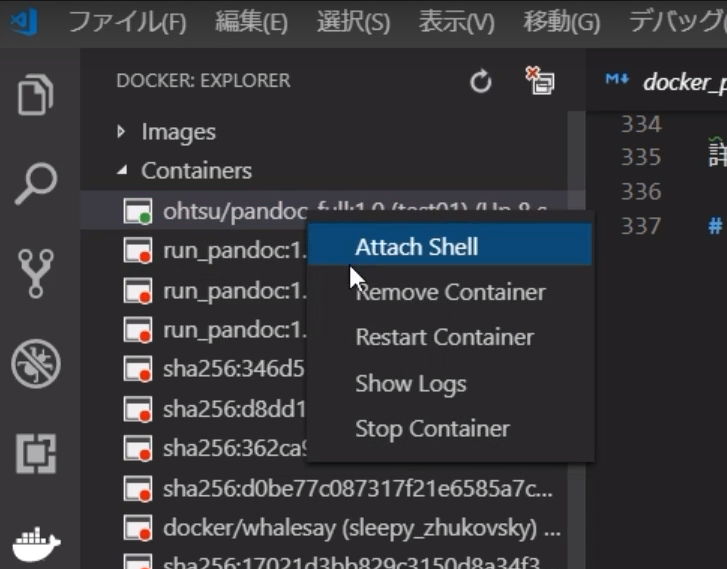Select the sha256:346d5 container row
Screen dimensions: 727x569
(x=194, y=369)
